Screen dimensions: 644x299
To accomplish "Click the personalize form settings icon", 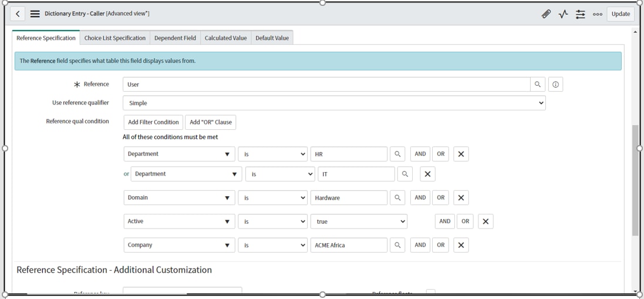I will pos(581,14).
